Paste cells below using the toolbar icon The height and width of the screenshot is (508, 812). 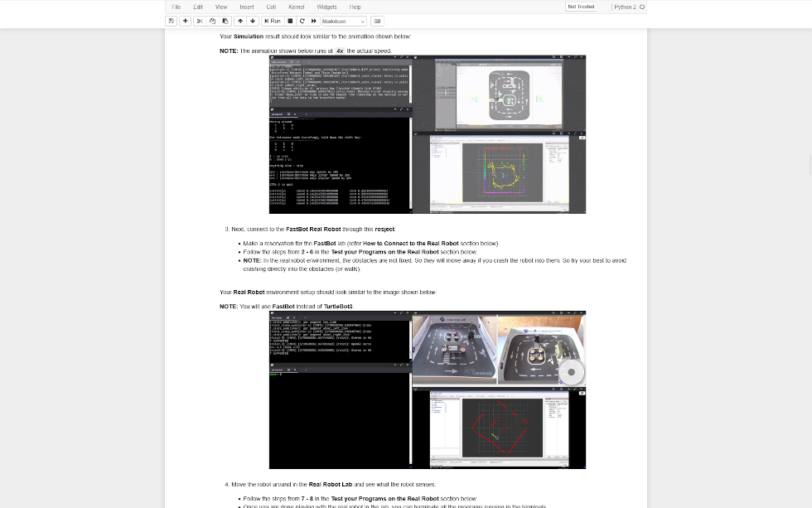pyautogui.click(x=225, y=21)
